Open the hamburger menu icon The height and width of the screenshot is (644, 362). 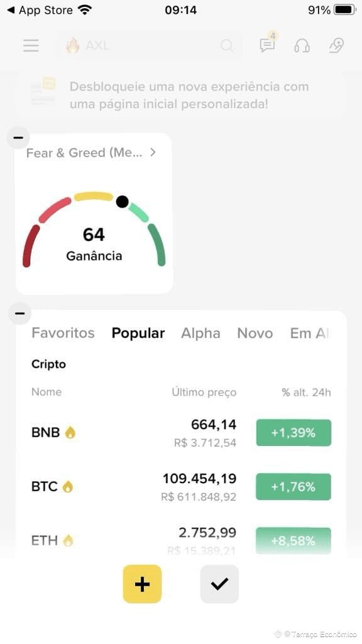(x=31, y=45)
